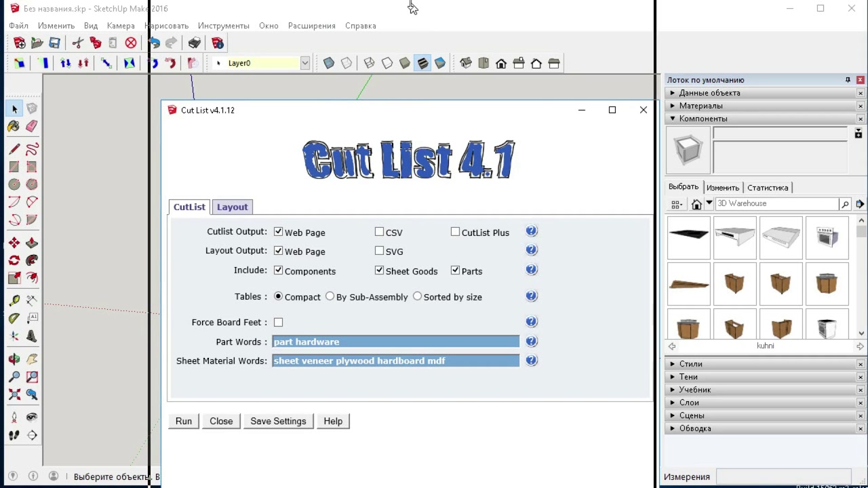The image size is (868, 488).
Task: Click the help icon beside Part Words
Action: [532, 341]
